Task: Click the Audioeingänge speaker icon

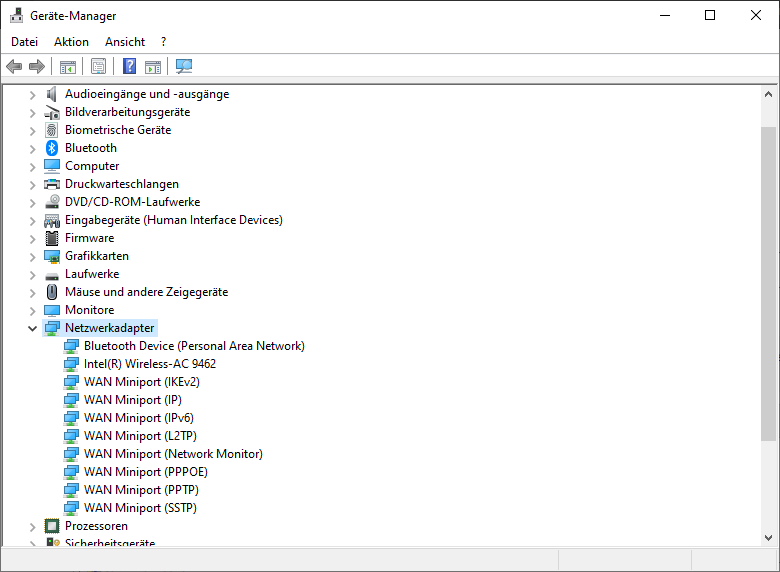Action: [52, 94]
